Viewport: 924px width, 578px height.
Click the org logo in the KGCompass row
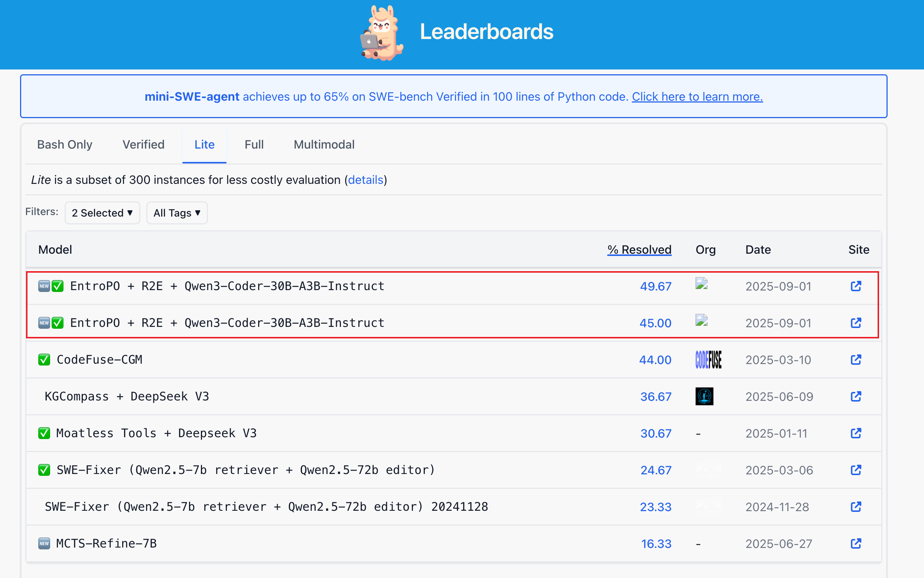[704, 396]
